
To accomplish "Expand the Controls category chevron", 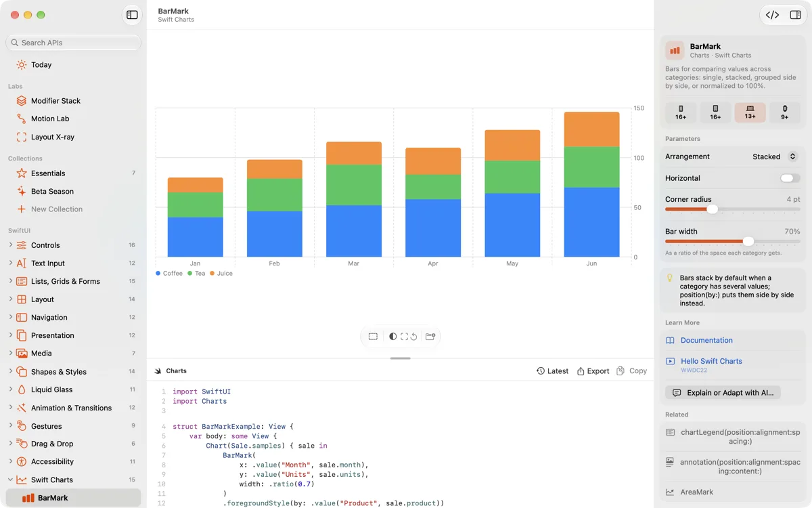I will [10, 245].
